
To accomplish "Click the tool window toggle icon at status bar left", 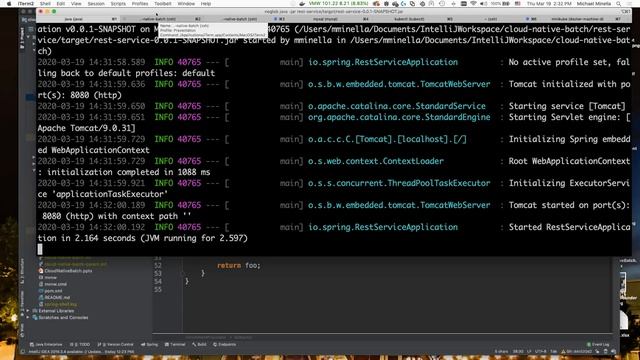I will pos(23,351).
